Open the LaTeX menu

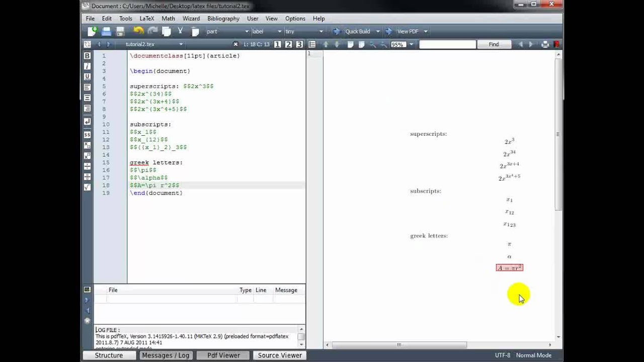(146, 18)
